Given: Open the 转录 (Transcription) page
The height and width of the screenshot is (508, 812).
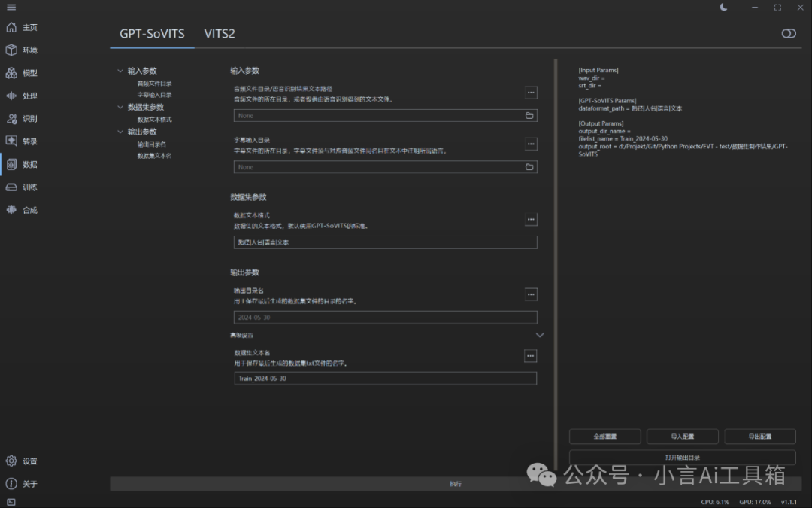Looking at the screenshot, I should click(x=22, y=141).
